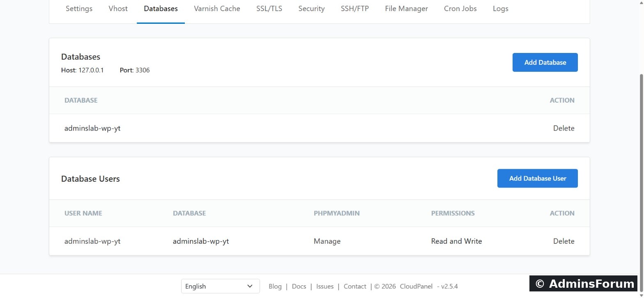Go to the Cron Jobs tab
This screenshot has width=644, height=298.
tap(460, 9)
